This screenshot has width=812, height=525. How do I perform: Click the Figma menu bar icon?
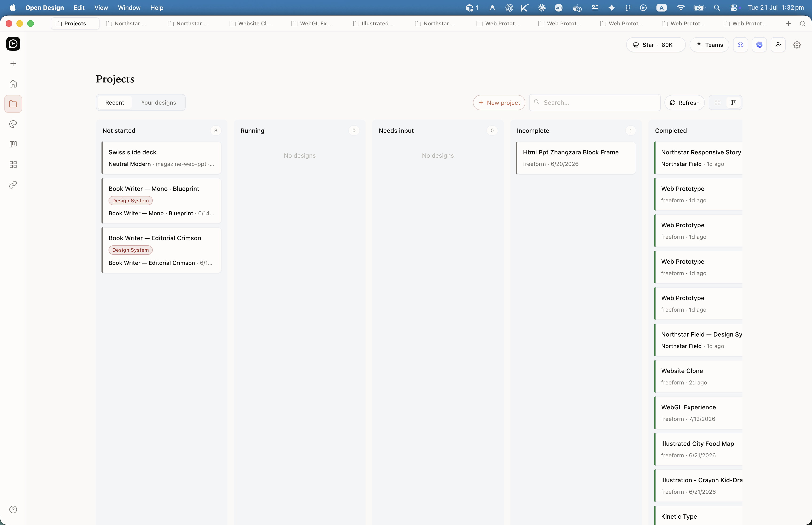628,8
